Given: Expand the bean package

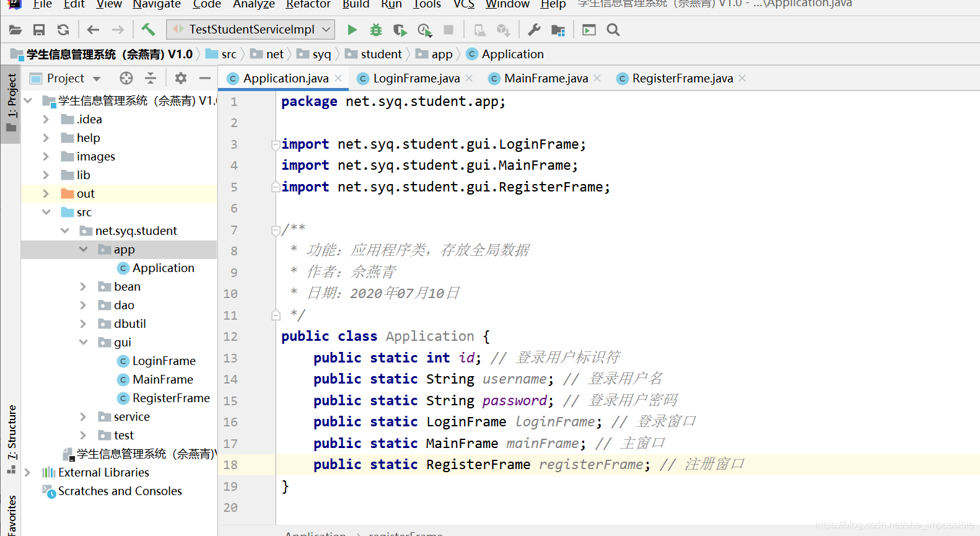Looking at the screenshot, I should 83,286.
